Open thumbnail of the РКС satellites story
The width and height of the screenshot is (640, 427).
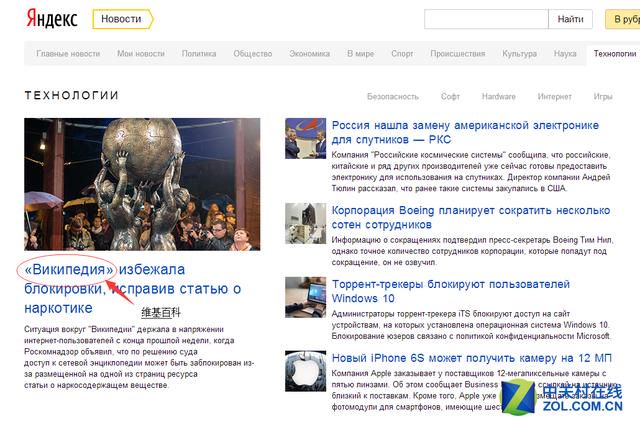(305, 138)
